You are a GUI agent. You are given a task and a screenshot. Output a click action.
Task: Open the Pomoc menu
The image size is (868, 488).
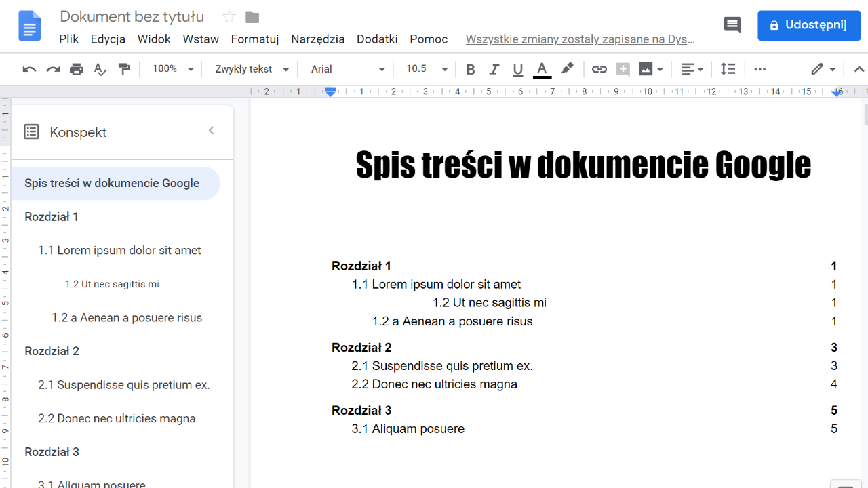(429, 39)
